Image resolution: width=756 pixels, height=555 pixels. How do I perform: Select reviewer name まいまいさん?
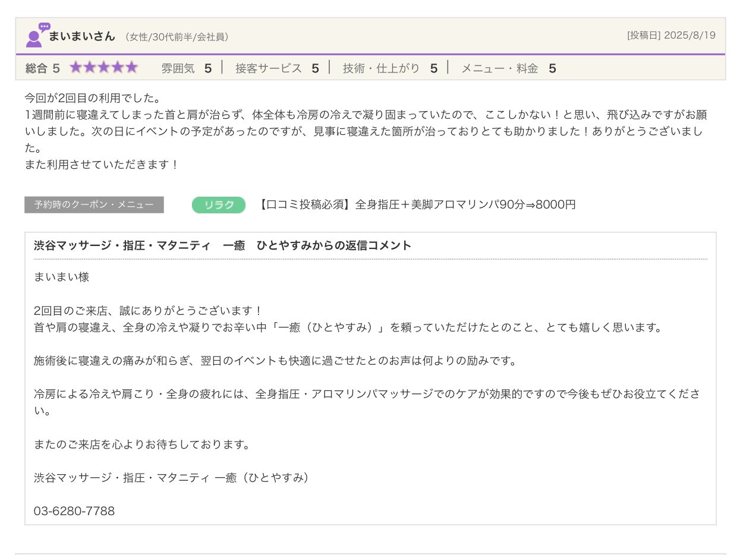click(81, 36)
